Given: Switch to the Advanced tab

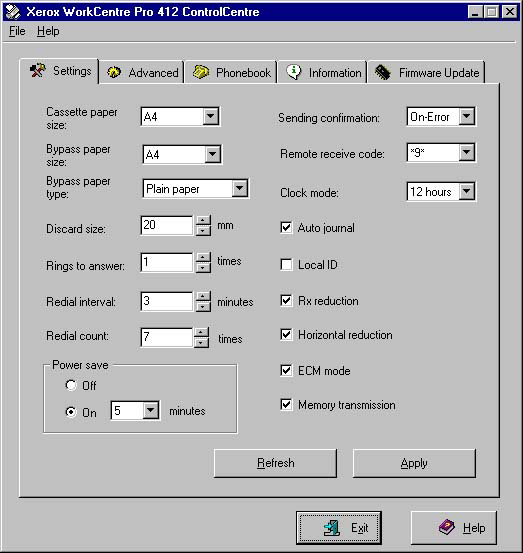Looking at the screenshot, I should (x=141, y=72).
